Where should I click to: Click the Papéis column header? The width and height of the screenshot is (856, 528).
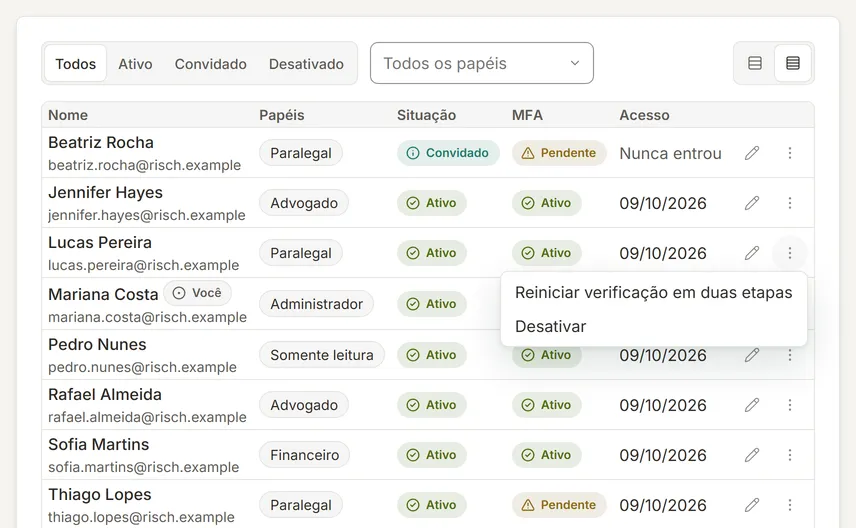tap(282, 115)
